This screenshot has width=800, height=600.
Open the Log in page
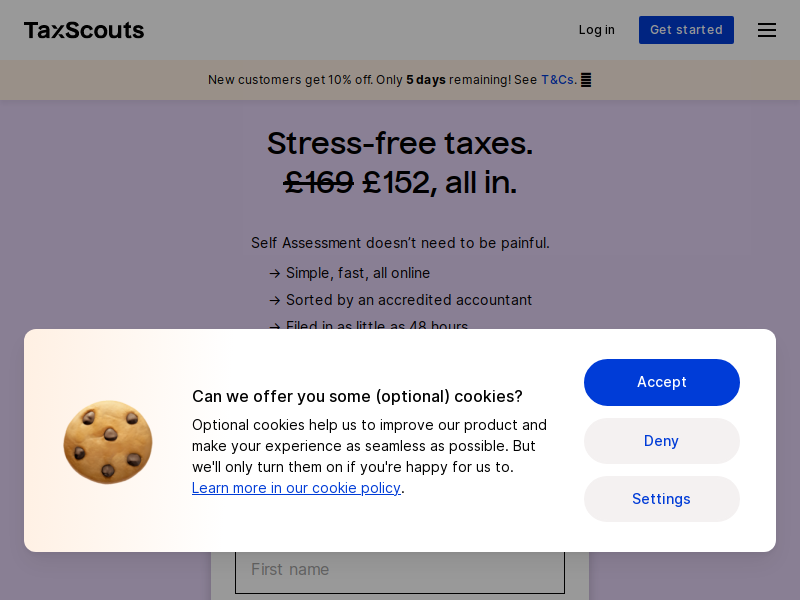click(x=596, y=30)
